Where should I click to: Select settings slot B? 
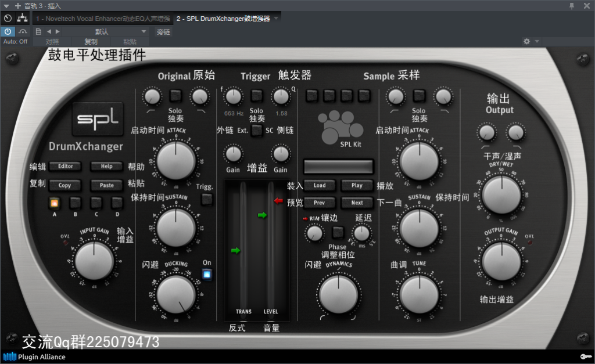pos(75,203)
